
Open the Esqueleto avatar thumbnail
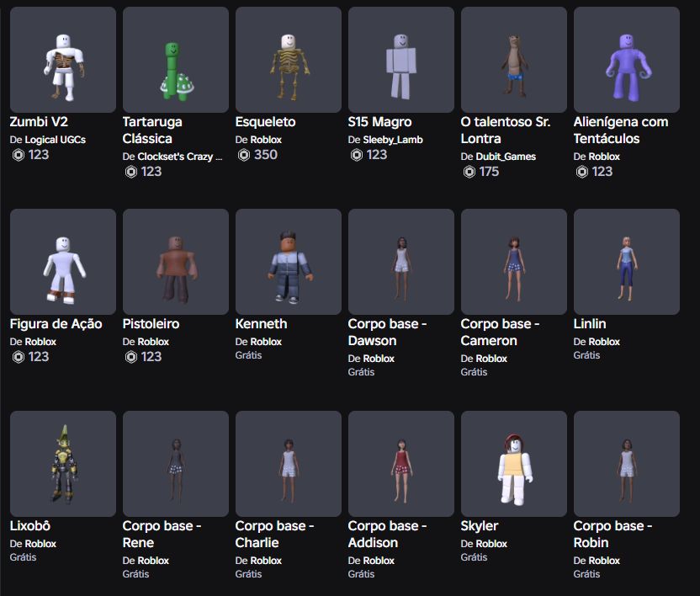point(289,60)
